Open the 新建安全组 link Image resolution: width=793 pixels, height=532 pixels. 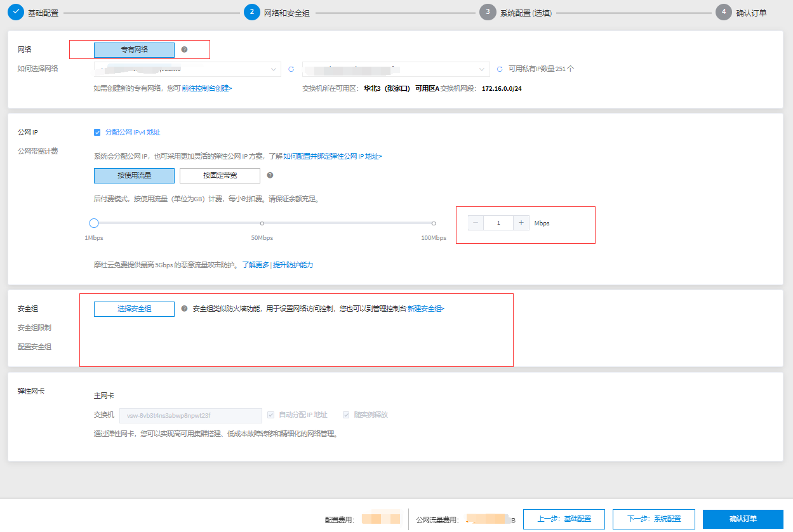(425, 309)
